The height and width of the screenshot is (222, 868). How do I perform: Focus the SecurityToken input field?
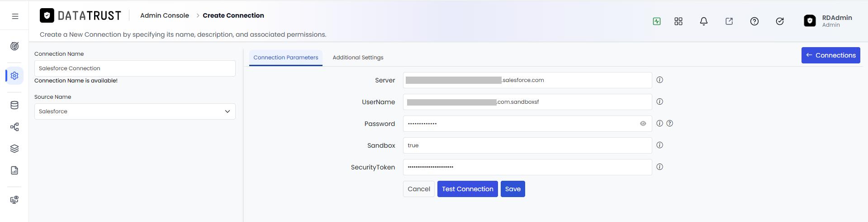(527, 167)
